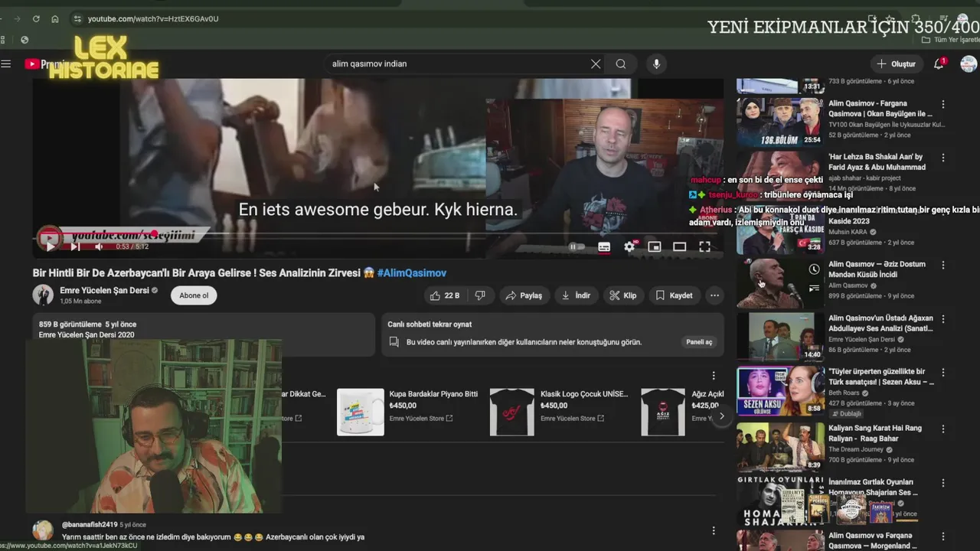Open video player settings gear
This screenshot has width=980, height=551.
tap(629, 246)
